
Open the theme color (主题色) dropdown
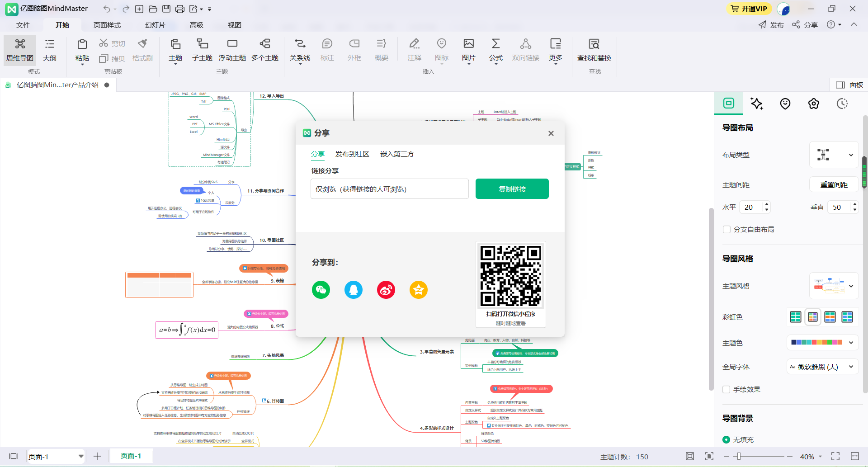(x=822, y=343)
